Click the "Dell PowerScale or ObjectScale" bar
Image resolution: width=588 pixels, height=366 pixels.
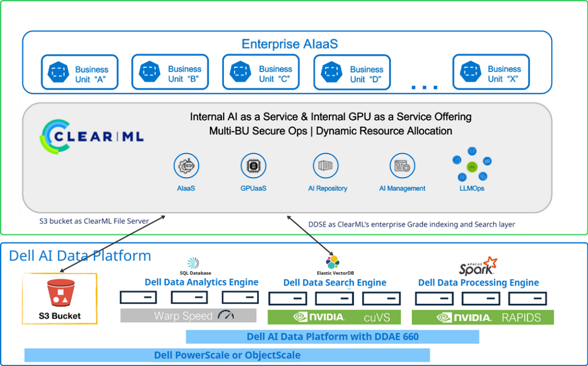(227, 355)
